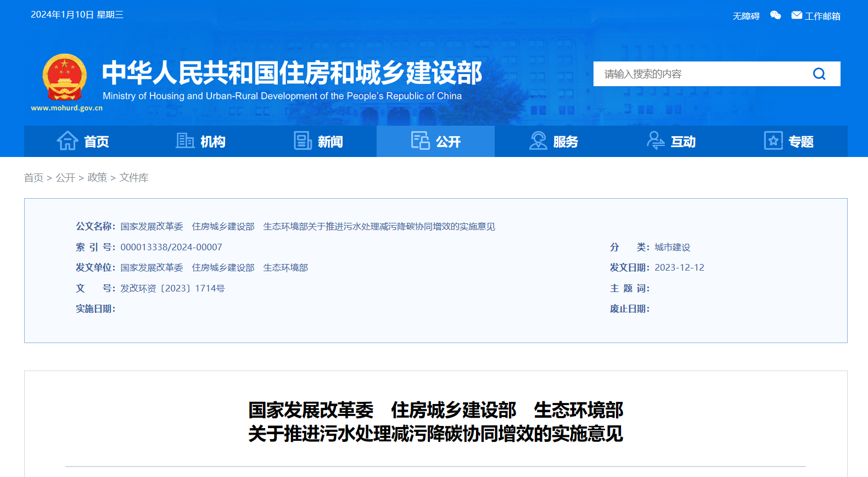The image size is (868, 477).
Task: Open the 机构 menu label
Action: (212, 142)
